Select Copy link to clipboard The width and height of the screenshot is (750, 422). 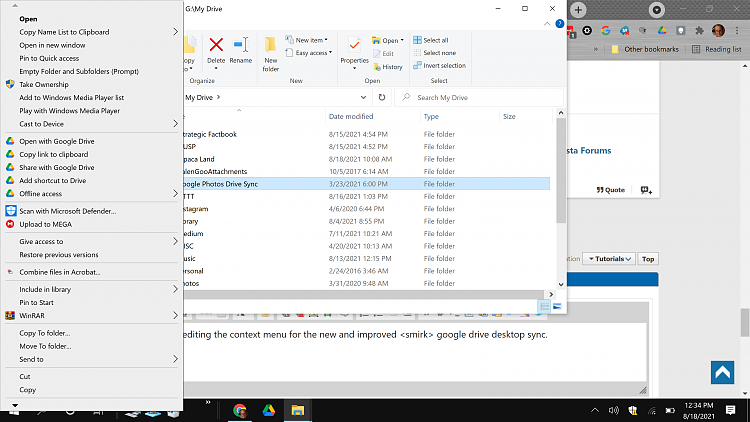[54, 155]
